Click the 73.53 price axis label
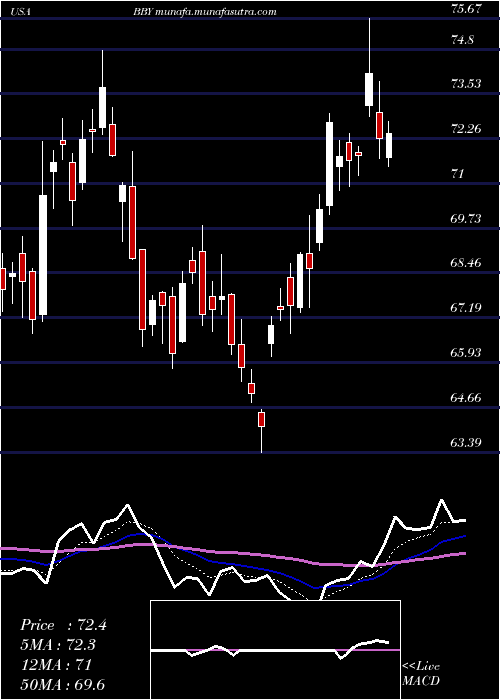This screenshot has height=700, width=500. point(466,83)
